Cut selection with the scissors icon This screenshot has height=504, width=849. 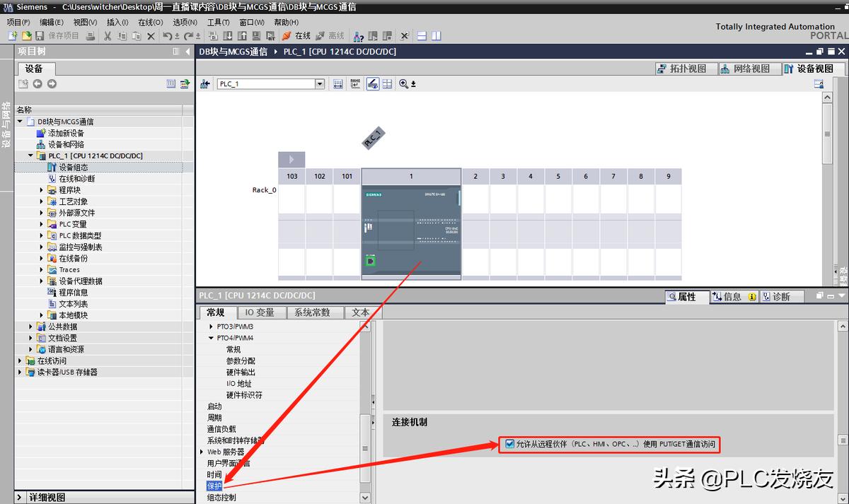[x=108, y=35]
